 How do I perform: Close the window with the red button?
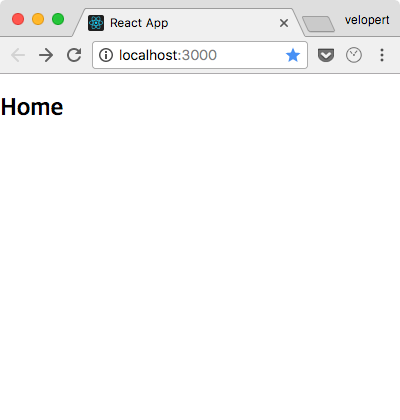pos(18,19)
